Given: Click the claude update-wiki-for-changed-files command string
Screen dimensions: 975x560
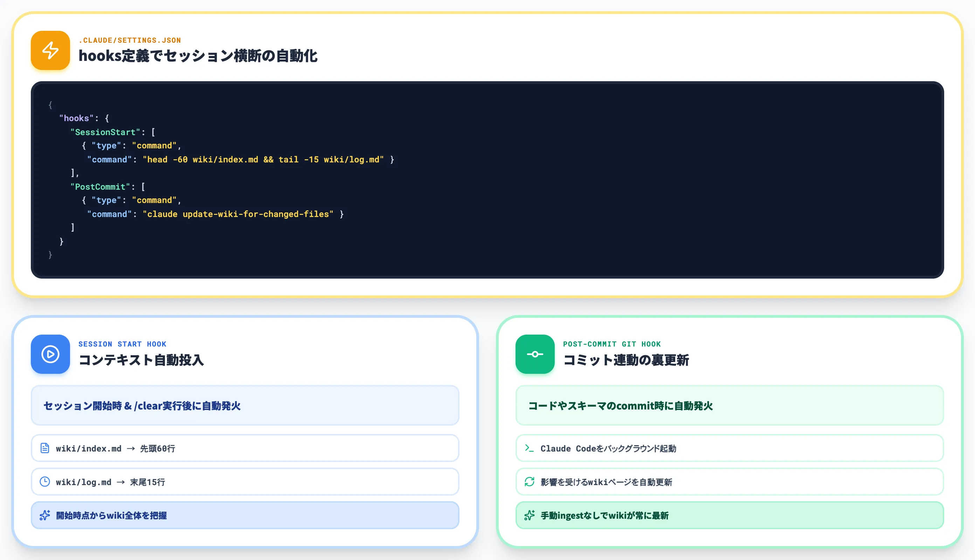Looking at the screenshot, I should point(238,214).
